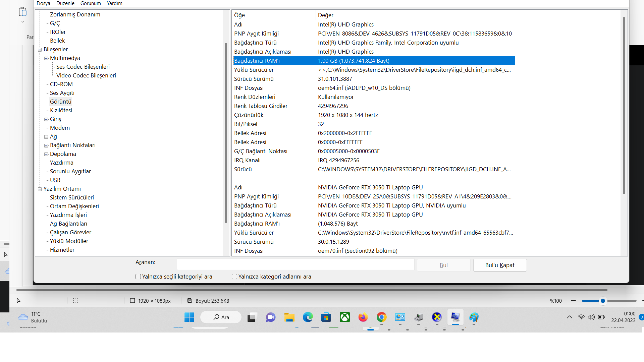Click the Paint selection size status icon
This screenshot has width=644, height=362.
click(x=75, y=301)
